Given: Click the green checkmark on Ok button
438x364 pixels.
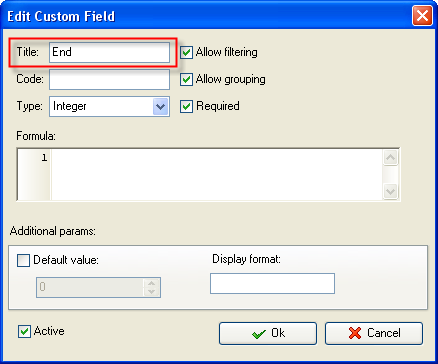Looking at the screenshot, I should [259, 334].
